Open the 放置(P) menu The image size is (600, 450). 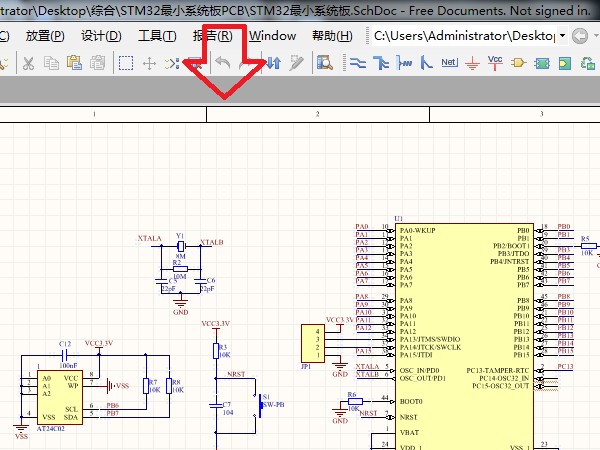45,36
